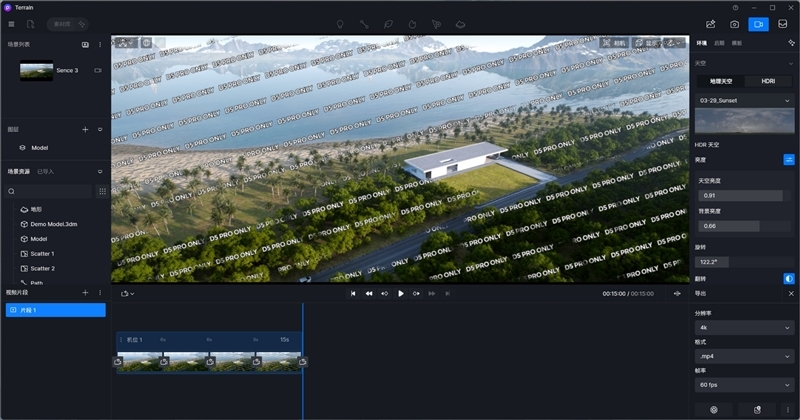The image size is (800, 420).
Task: Adjust the 旋转 rotation slider 122.2°
Action: pos(744,262)
